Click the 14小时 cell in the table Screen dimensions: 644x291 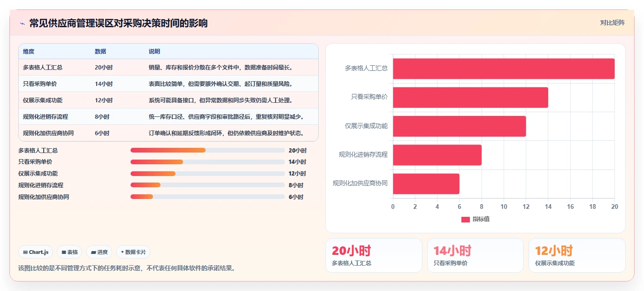(104, 84)
